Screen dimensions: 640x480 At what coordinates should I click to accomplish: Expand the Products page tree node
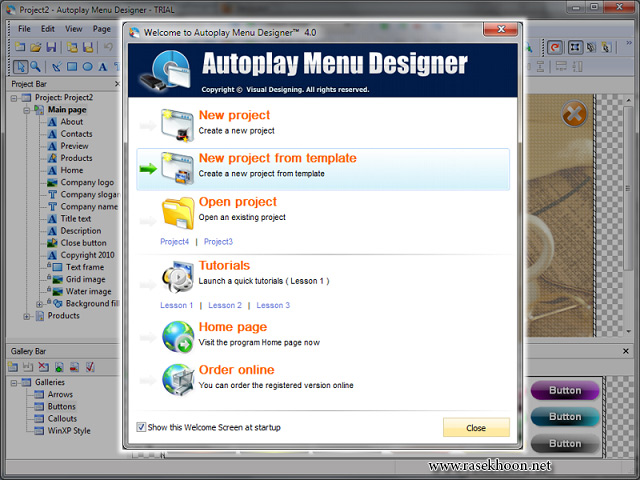click(27, 316)
